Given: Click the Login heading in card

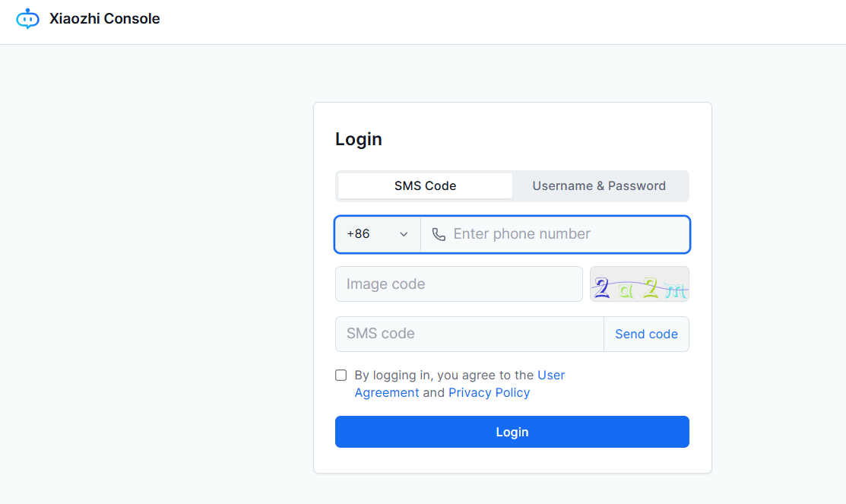Looking at the screenshot, I should (x=359, y=139).
